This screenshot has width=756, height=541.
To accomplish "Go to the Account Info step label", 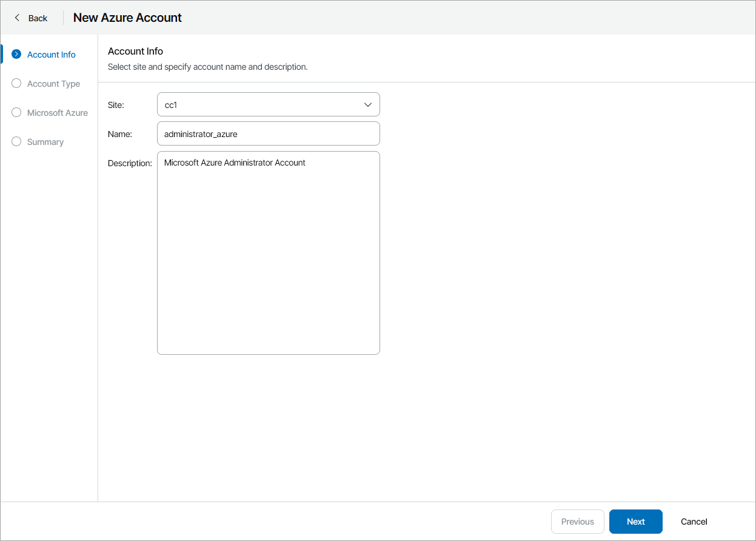I will pos(52,55).
